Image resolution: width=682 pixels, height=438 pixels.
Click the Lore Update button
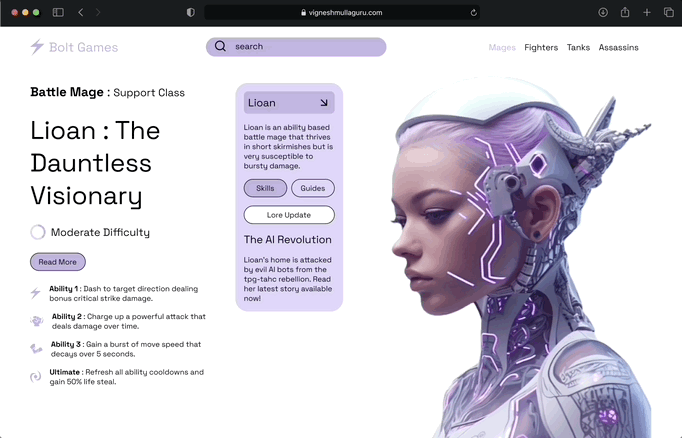[289, 215]
